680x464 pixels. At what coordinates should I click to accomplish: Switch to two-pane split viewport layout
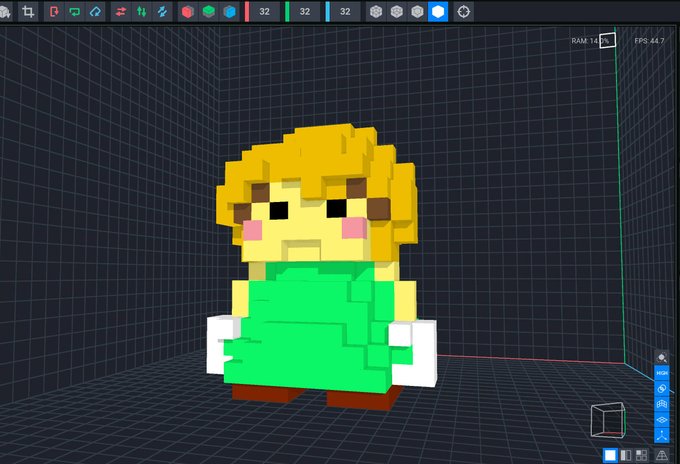pyautogui.click(x=626, y=455)
